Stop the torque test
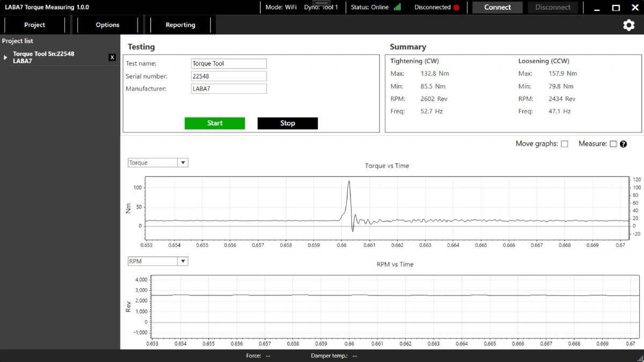The width and height of the screenshot is (644, 362). [x=287, y=123]
